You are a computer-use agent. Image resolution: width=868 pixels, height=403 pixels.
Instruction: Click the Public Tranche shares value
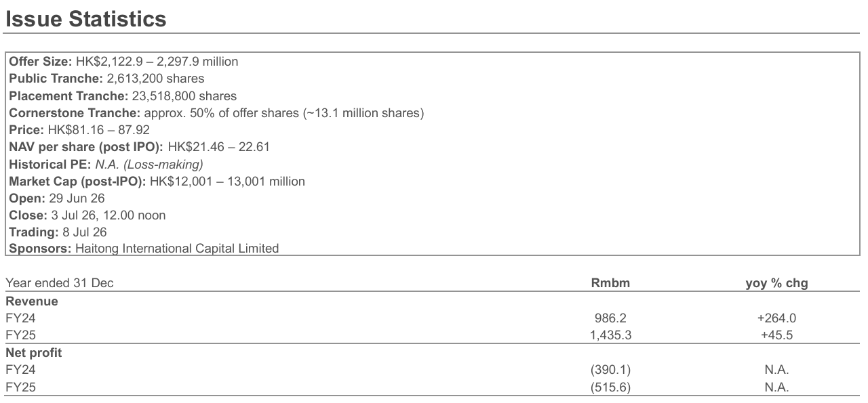(x=155, y=79)
